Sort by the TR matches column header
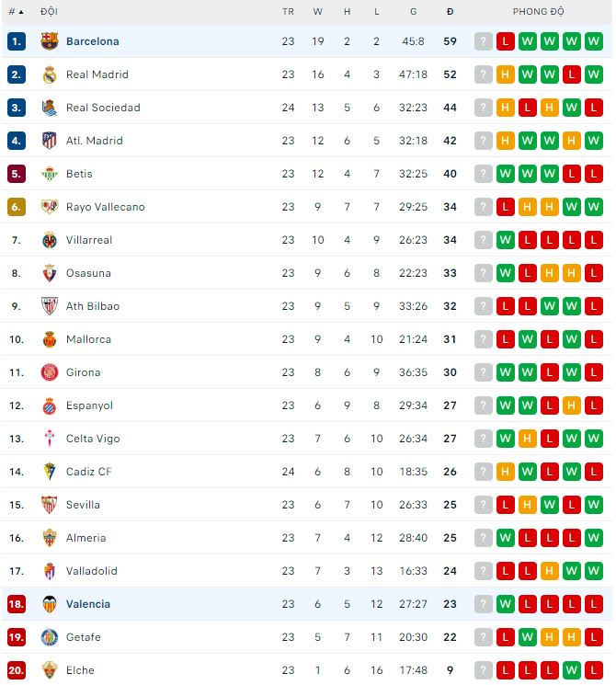Image resolution: width=616 pixels, height=685 pixels. [x=288, y=12]
